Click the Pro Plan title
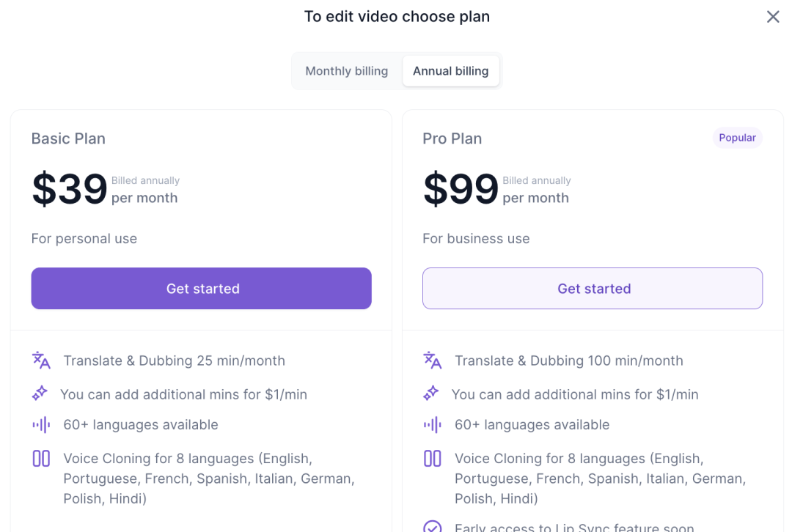The width and height of the screenshot is (792, 532). pos(452,138)
